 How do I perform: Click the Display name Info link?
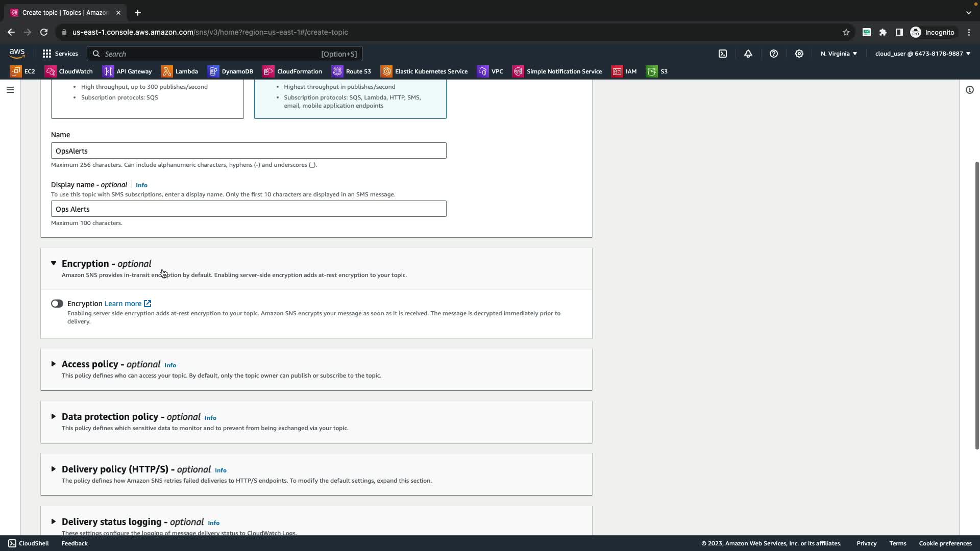(x=141, y=185)
